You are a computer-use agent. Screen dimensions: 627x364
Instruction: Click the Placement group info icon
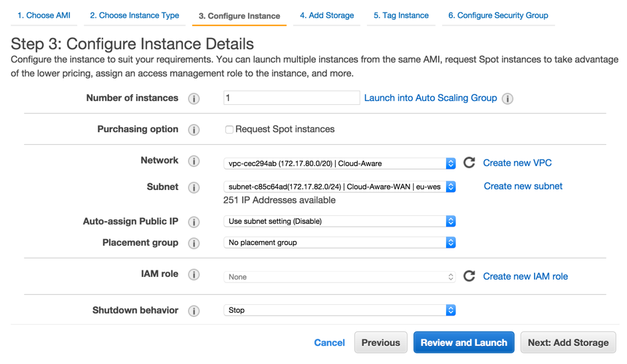pos(193,243)
